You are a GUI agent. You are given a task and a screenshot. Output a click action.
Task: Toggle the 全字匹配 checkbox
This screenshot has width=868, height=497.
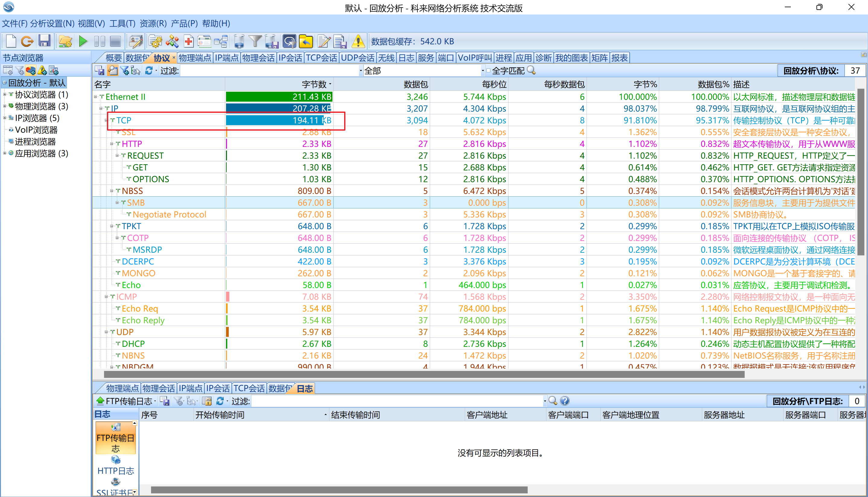coord(488,71)
